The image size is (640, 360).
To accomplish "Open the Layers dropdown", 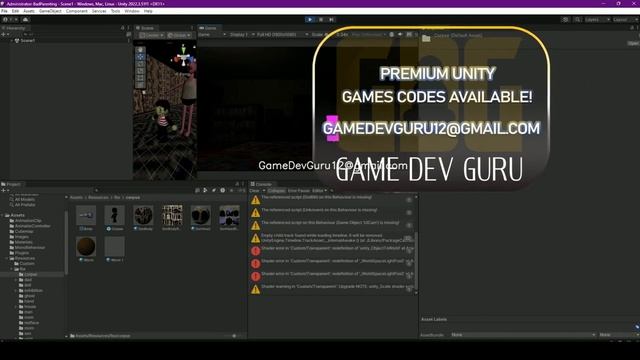I will tap(597, 19).
